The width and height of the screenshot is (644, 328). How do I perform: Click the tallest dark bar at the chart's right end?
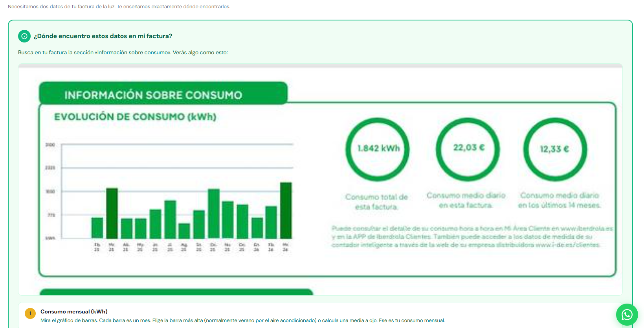[286, 210]
